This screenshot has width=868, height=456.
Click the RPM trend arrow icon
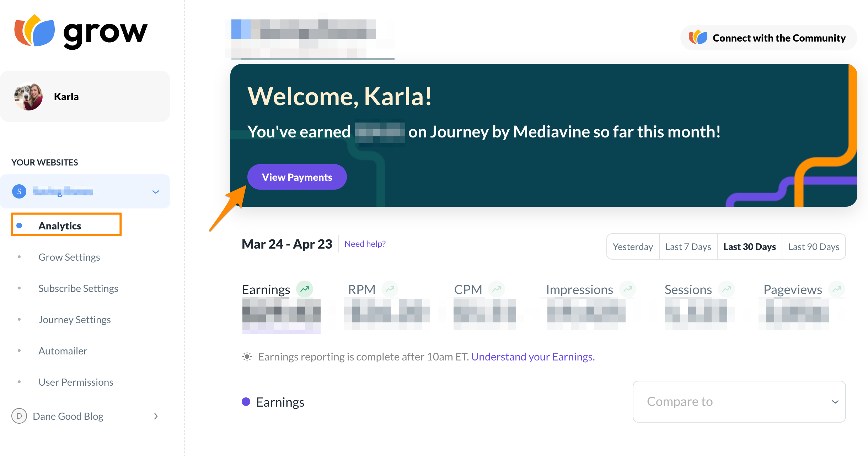(x=390, y=289)
